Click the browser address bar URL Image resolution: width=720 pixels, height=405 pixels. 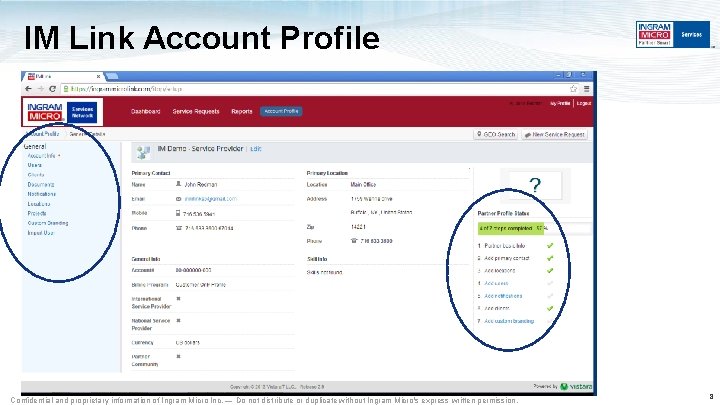click(x=126, y=89)
